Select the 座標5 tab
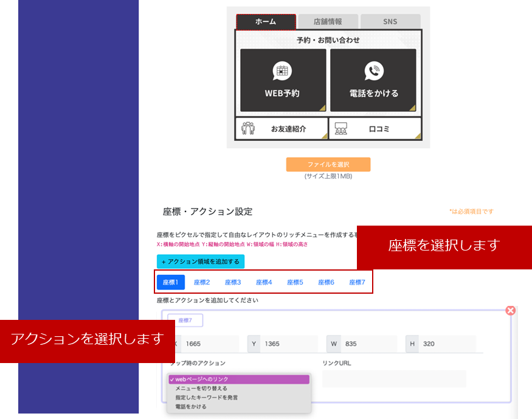The height and width of the screenshot is (419, 532). 295,282
